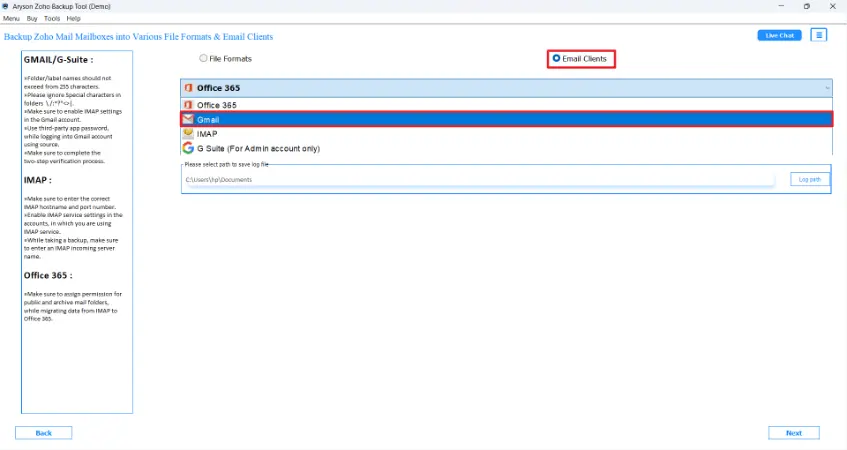
Task: Open the Help menu
Action: tap(73, 18)
